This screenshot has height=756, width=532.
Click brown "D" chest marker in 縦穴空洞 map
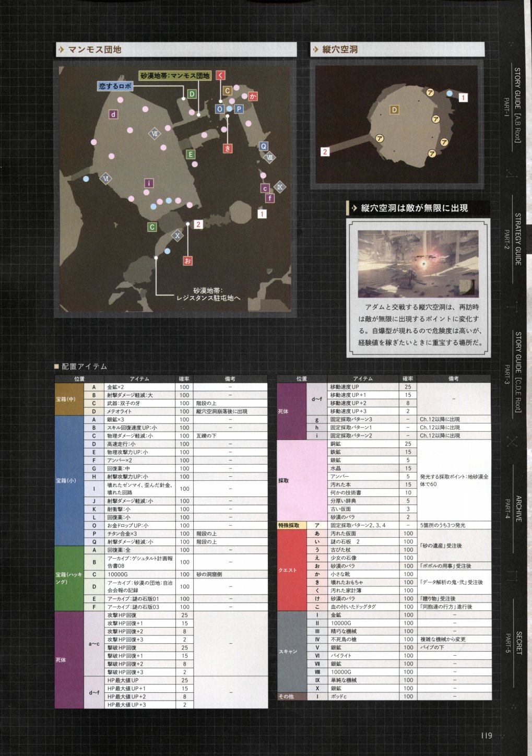point(395,110)
